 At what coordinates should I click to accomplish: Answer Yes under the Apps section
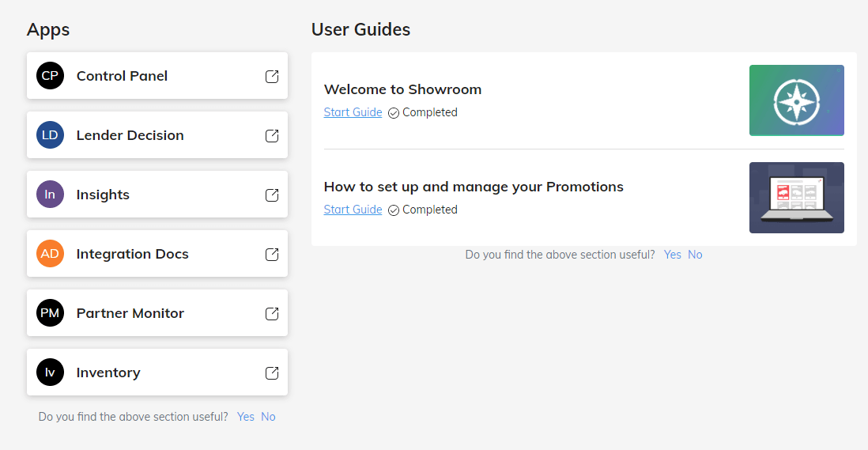pos(245,417)
